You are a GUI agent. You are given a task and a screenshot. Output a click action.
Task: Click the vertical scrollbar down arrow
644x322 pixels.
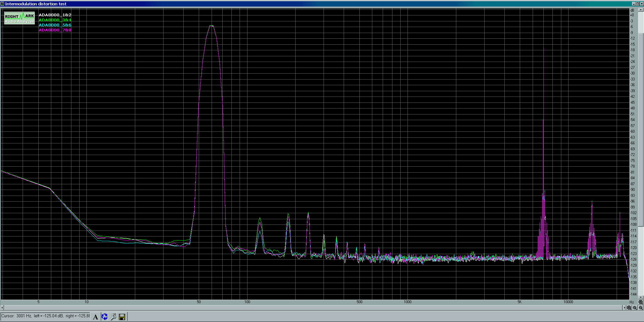tap(641, 297)
